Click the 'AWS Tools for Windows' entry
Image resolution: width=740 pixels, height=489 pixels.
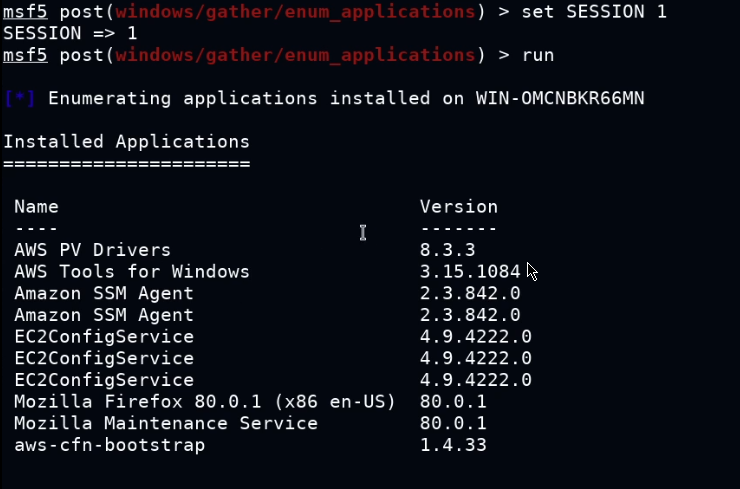click(x=132, y=271)
